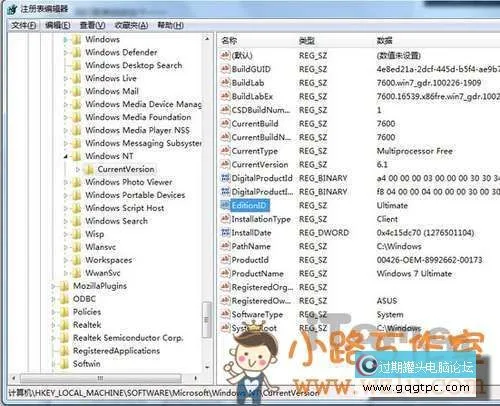Open the 收藏夹(A) menu

tap(131, 25)
